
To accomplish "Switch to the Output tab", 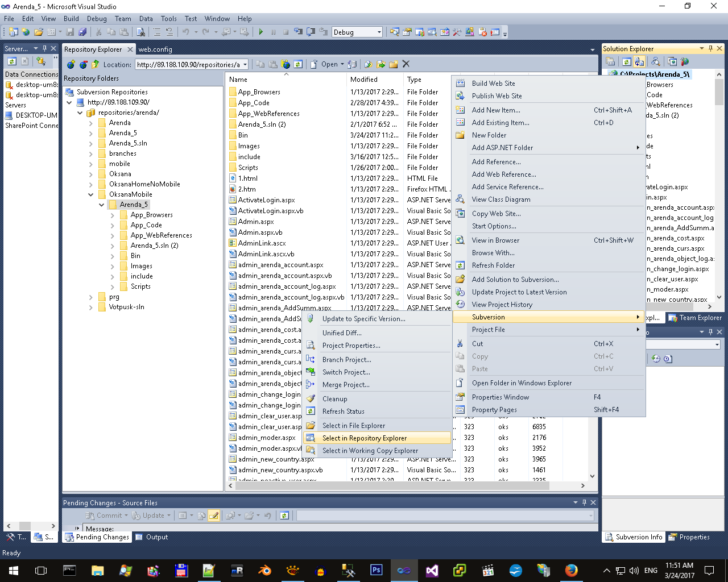I will point(152,537).
